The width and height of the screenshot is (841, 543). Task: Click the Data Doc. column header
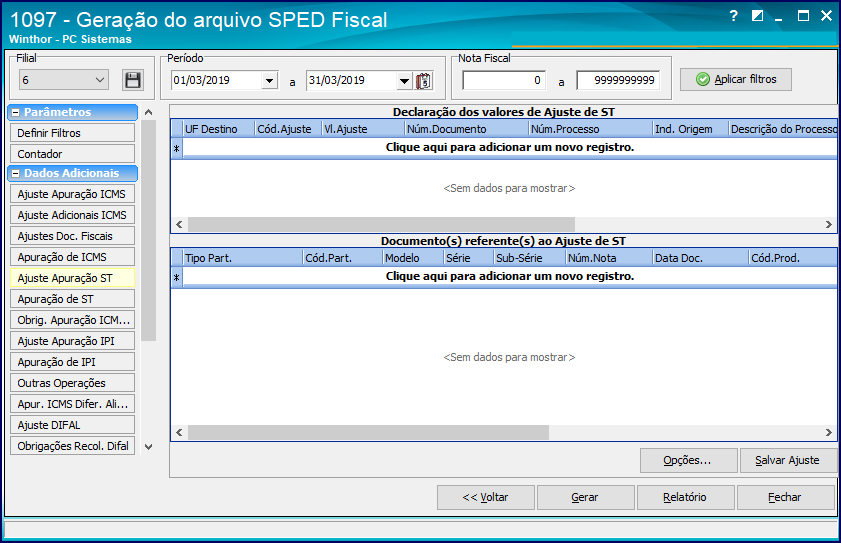[x=701, y=258]
